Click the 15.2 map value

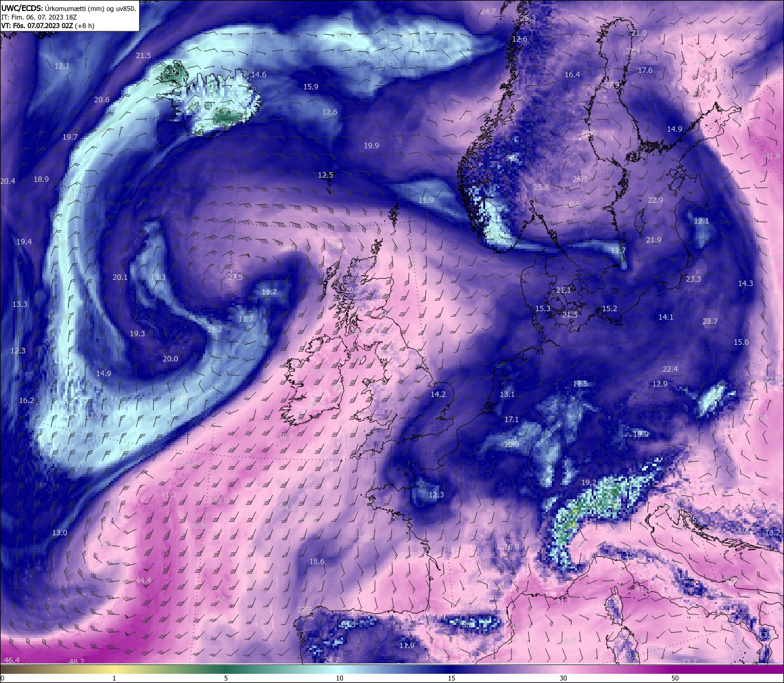coord(609,309)
